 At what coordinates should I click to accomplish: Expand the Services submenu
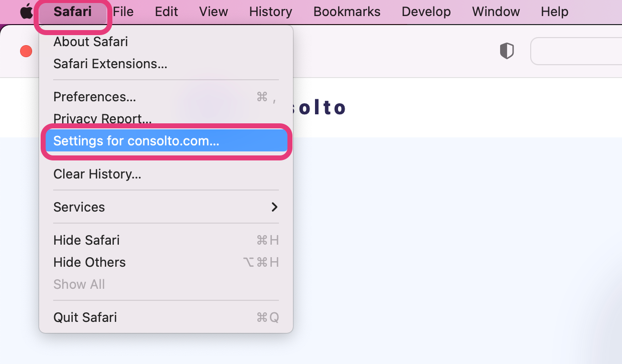tap(166, 207)
